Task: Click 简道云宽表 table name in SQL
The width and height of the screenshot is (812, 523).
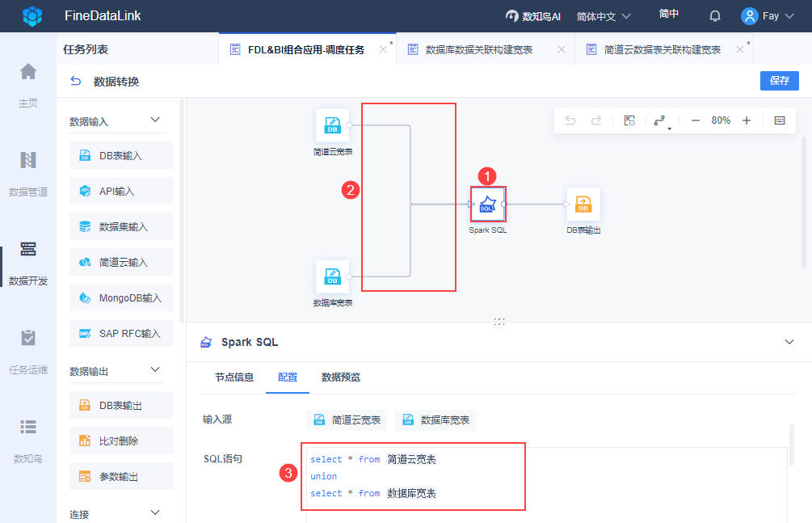Action: pyautogui.click(x=412, y=459)
